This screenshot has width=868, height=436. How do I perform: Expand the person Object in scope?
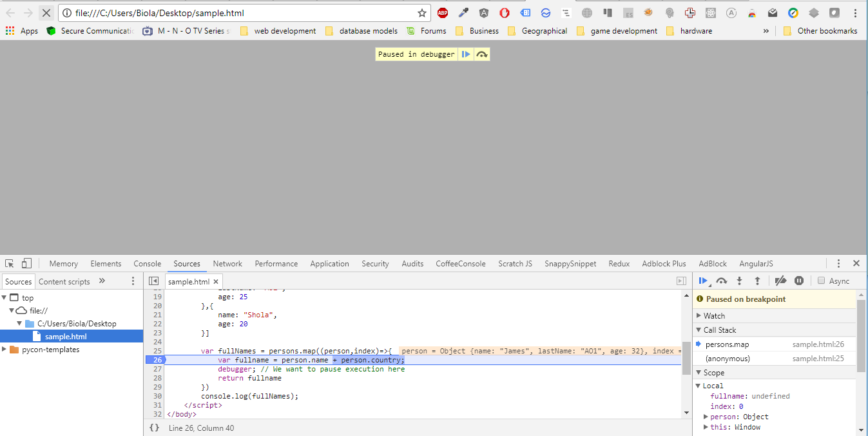[x=706, y=417]
